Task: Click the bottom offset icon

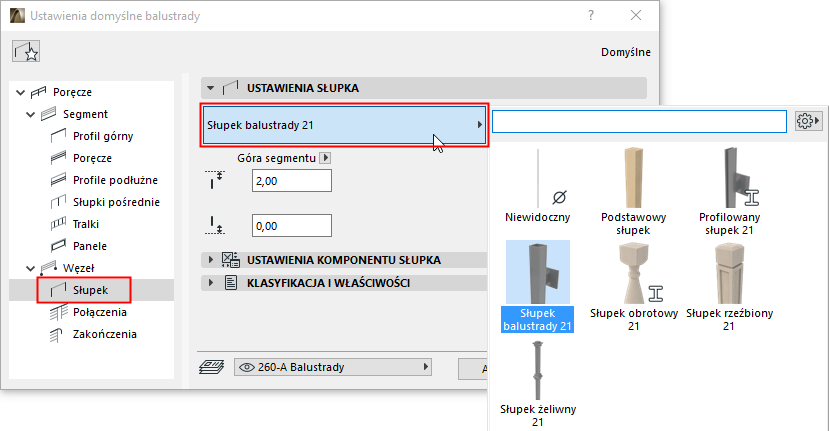Action: click(215, 225)
